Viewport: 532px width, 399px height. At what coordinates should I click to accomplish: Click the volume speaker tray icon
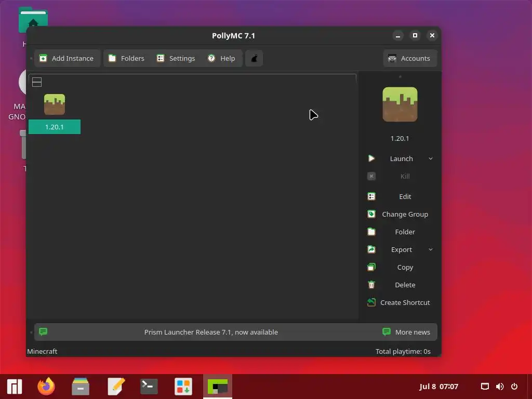tap(500, 387)
